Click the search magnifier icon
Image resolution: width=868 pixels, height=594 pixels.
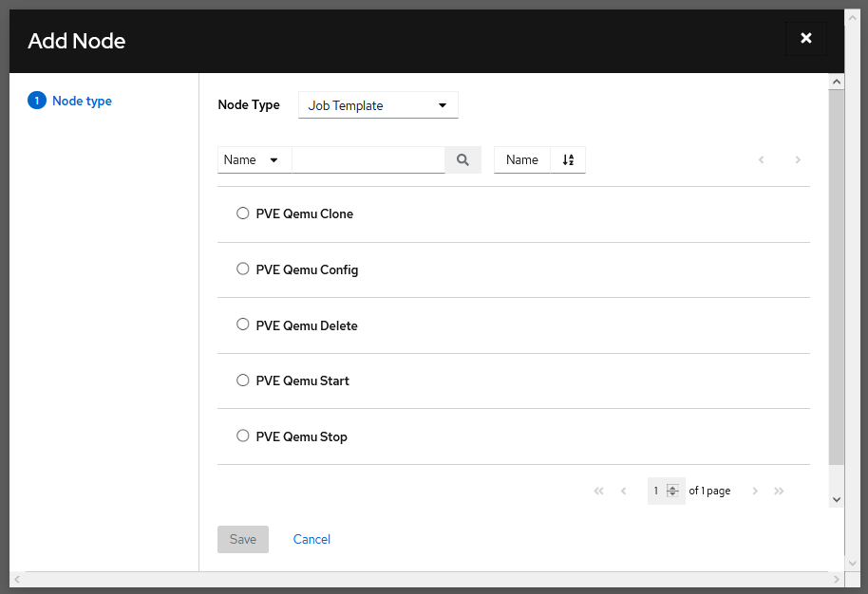462,160
